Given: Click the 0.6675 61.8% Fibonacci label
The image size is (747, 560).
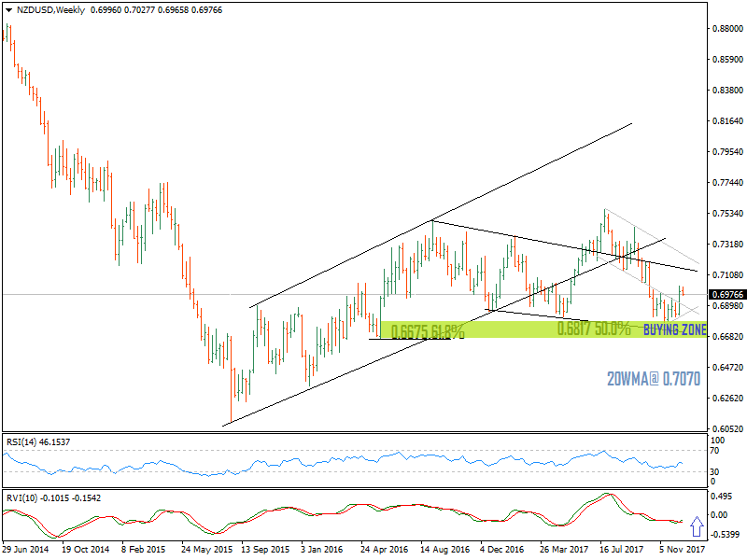Looking at the screenshot, I should (428, 331).
